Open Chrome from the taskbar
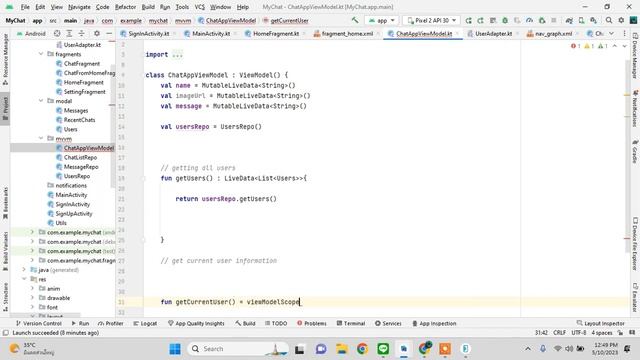 click(362, 349)
